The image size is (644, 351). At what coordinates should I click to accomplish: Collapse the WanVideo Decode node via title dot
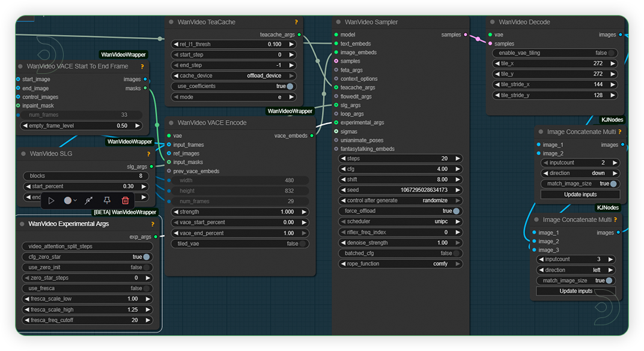(492, 22)
